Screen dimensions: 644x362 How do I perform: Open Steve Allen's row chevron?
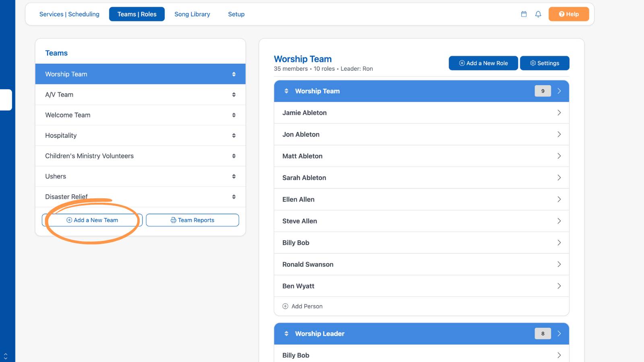point(559,221)
